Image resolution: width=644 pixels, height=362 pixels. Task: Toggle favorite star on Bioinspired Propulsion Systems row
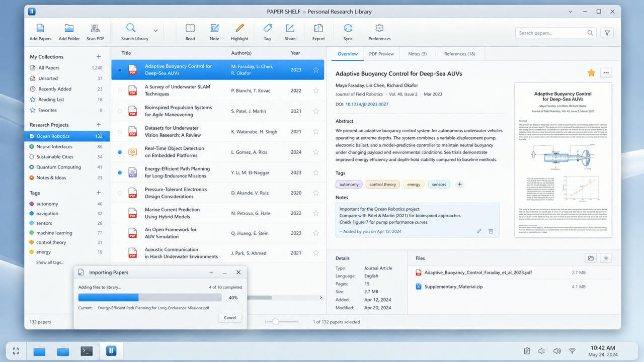point(316,111)
